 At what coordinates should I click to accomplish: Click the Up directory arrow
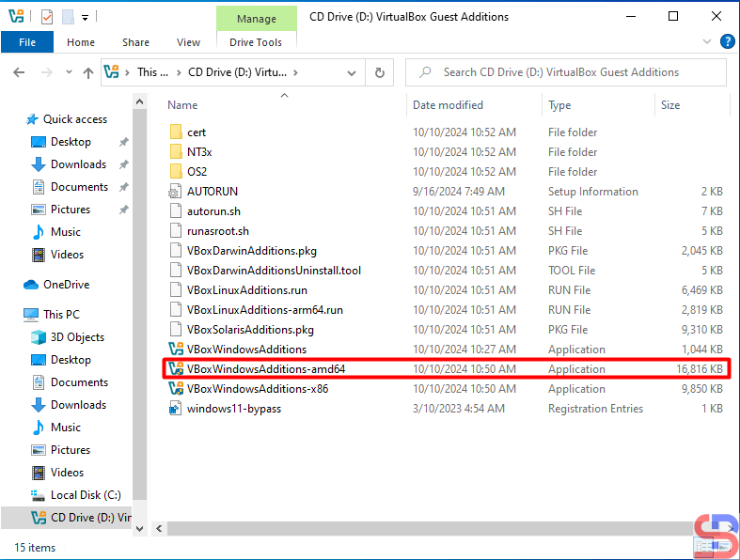point(88,72)
